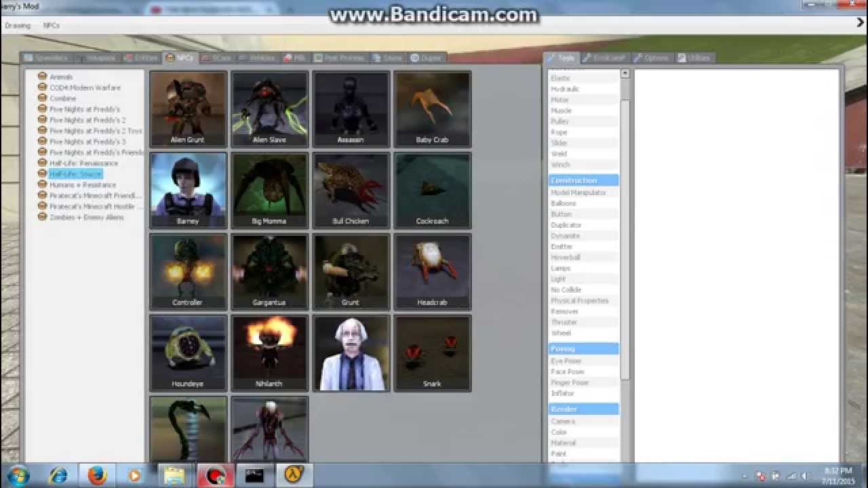Select Half-Life: Renaissance category
Screen dimensions: 868x488
click(83, 163)
